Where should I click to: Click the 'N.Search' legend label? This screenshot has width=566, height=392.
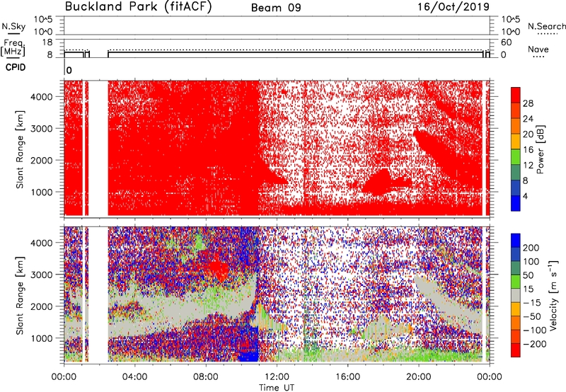coord(546,26)
